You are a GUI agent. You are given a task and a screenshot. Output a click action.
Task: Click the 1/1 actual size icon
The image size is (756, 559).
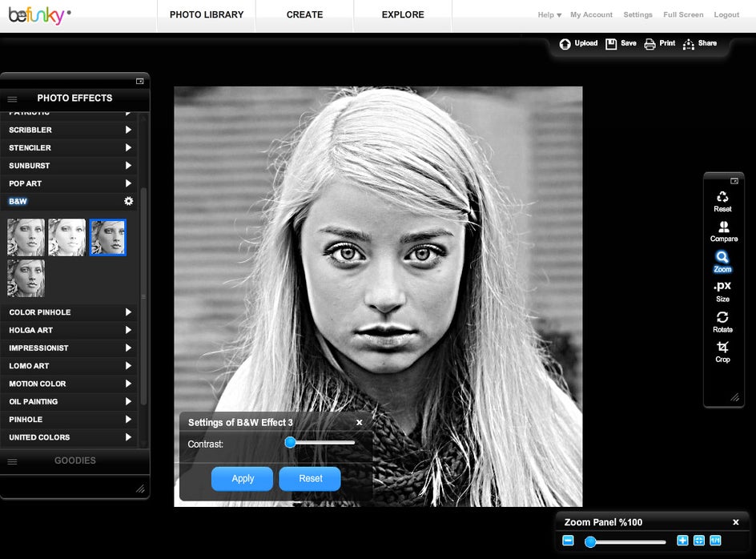pyautogui.click(x=715, y=541)
